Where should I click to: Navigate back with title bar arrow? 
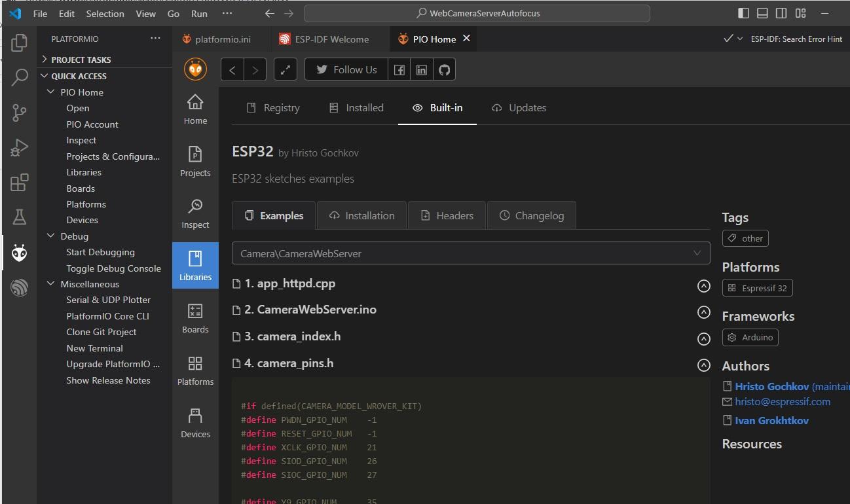click(x=269, y=13)
